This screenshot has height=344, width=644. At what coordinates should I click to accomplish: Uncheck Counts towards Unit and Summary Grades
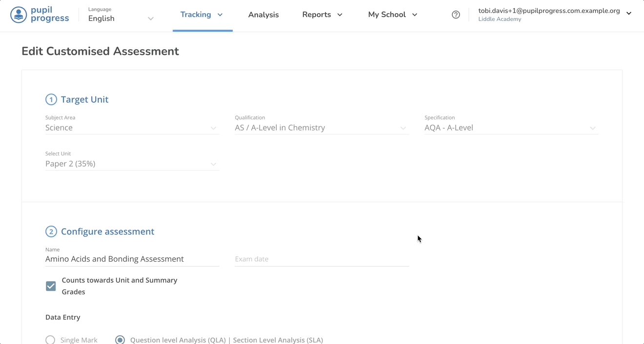click(51, 286)
